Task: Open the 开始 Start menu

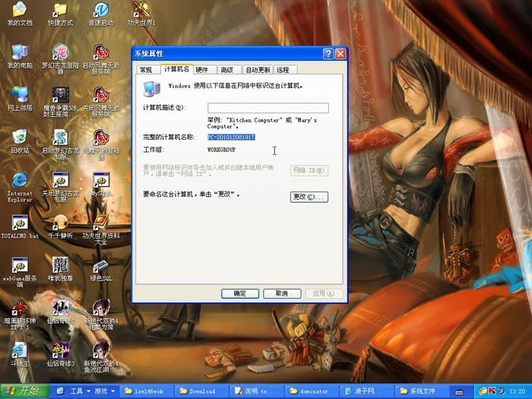Action: point(24,391)
